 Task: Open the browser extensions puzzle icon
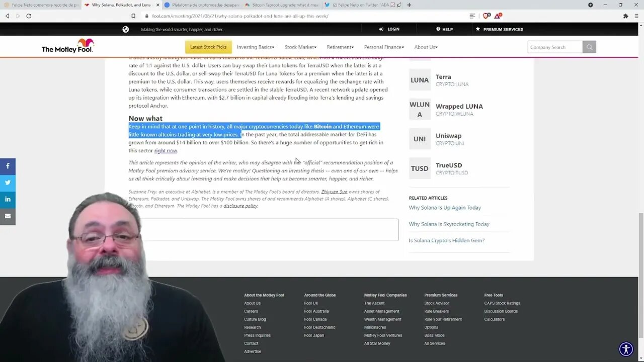tap(625, 16)
